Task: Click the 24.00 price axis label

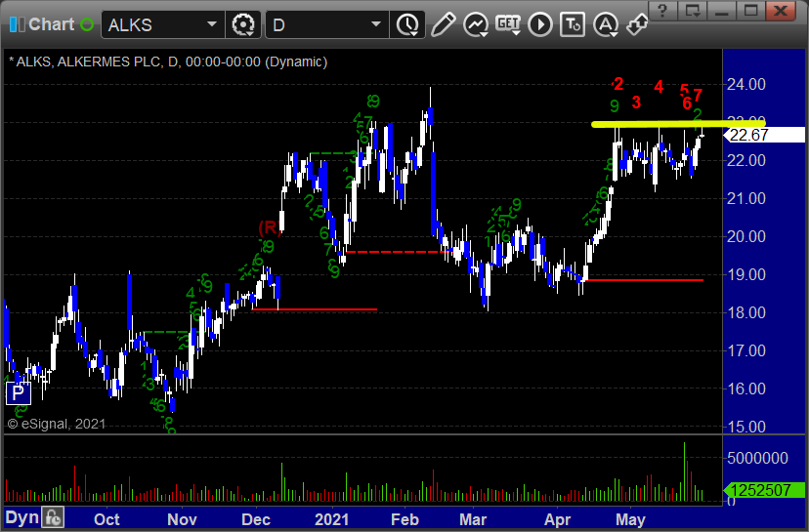Action: 746,84
